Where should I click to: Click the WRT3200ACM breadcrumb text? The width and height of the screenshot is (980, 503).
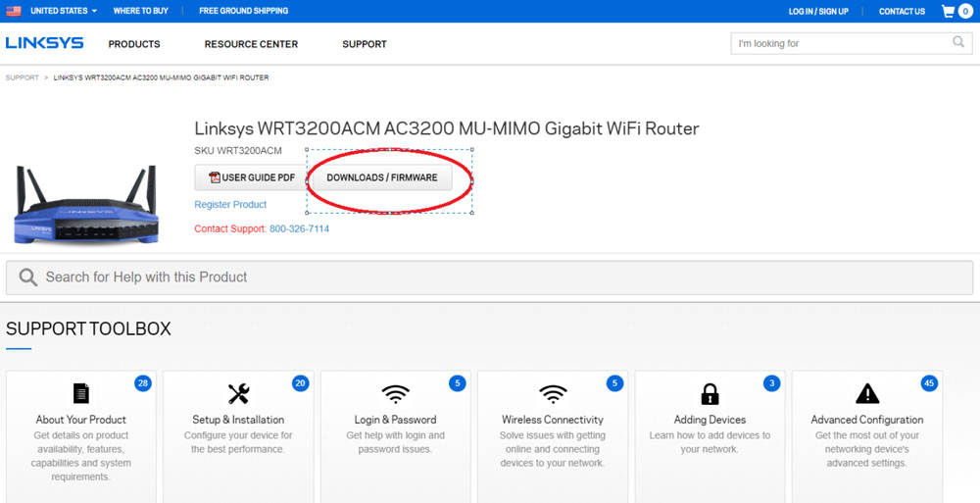point(162,78)
